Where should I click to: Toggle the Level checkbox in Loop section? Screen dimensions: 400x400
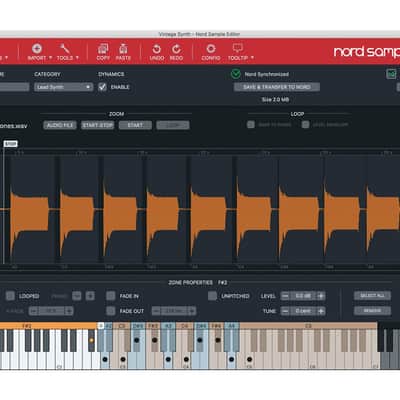click(x=305, y=124)
